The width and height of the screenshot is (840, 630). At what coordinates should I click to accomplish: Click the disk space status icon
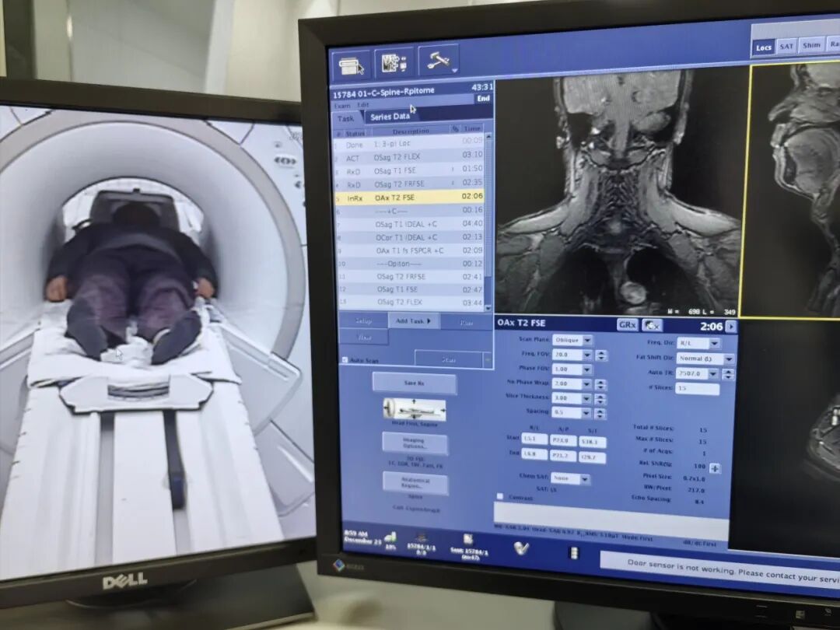(390, 538)
